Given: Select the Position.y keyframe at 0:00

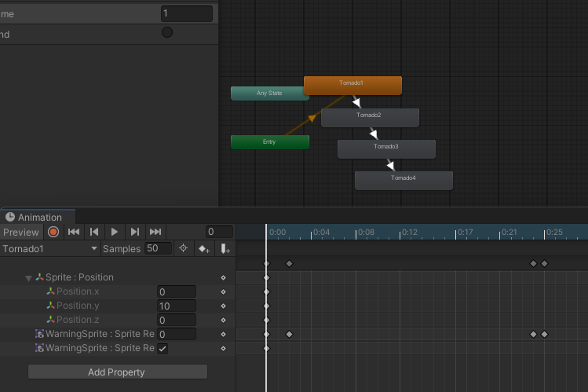Looking at the screenshot, I should [267, 306].
